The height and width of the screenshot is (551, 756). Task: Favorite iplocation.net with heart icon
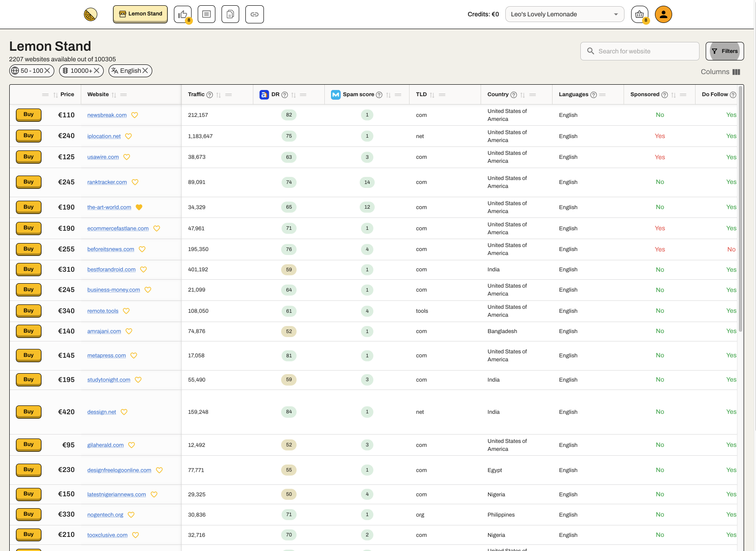coord(128,136)
